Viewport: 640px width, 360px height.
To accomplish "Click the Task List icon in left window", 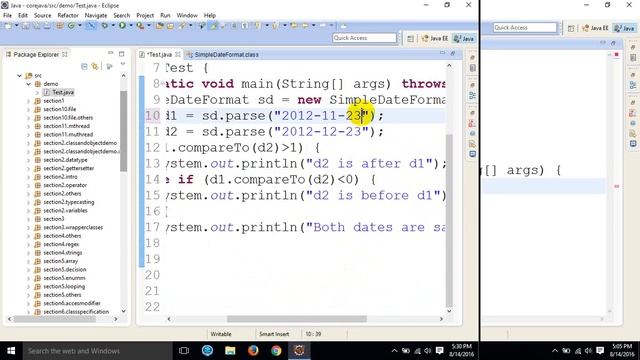I will tap(472, 68).
